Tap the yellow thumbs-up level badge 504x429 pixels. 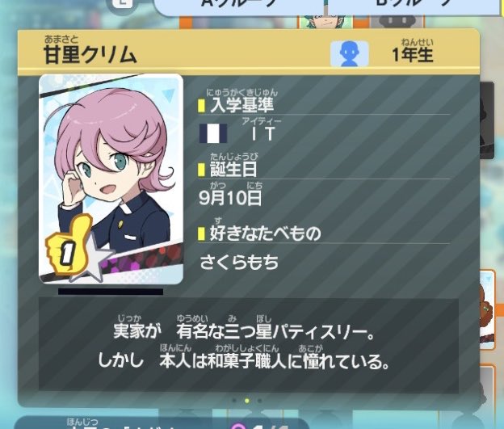click(x=68, y=245)
